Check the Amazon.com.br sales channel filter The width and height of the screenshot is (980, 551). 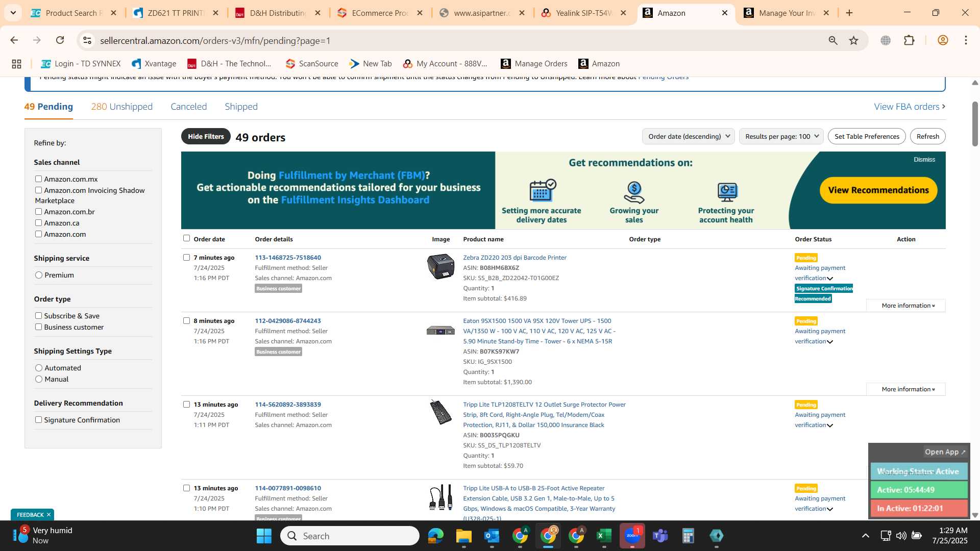38,212
